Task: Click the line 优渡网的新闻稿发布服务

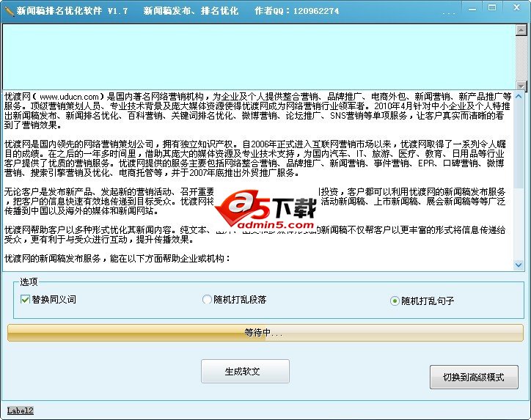Action: pos(117,259)
